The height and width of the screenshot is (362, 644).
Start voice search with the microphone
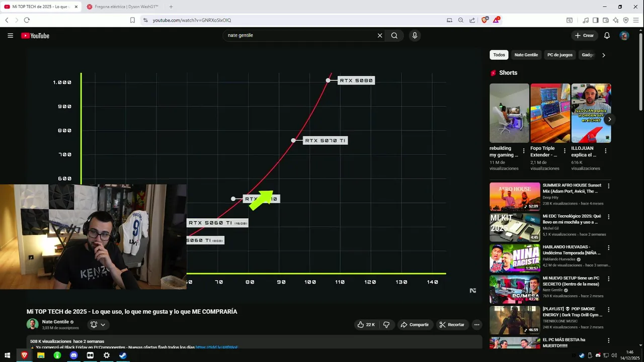coord(415,36)
